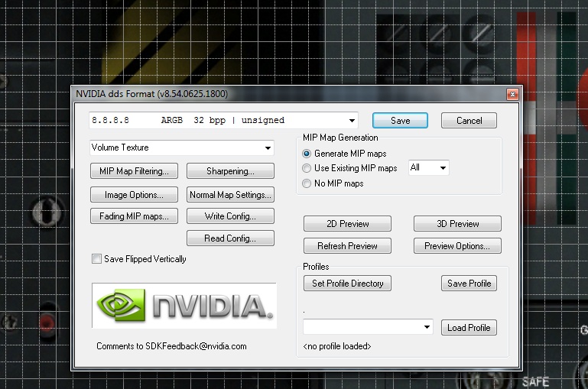The width and height of the screenshot is (588, 389).
Task: Open MIP Map Filtering settings
Action: 134,171
